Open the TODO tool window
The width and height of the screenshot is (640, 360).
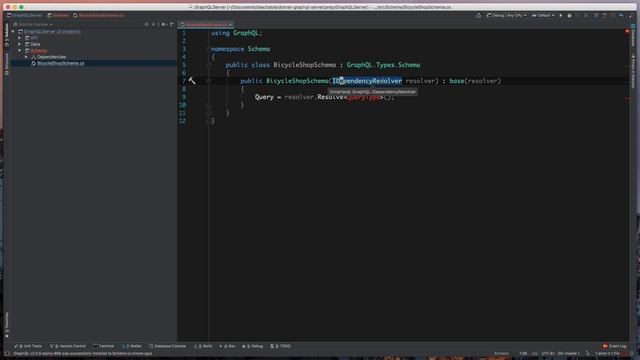[280, 346]
